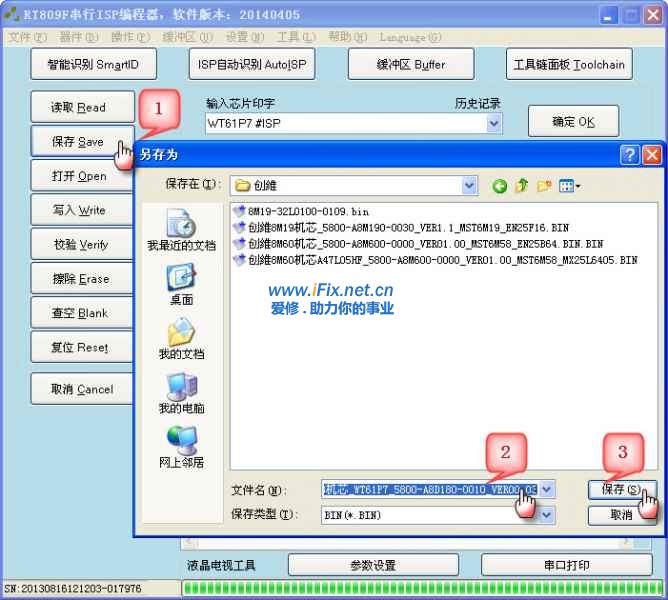668x600 pixels.
Task: Open the Language menu
Action: (408, 37)
